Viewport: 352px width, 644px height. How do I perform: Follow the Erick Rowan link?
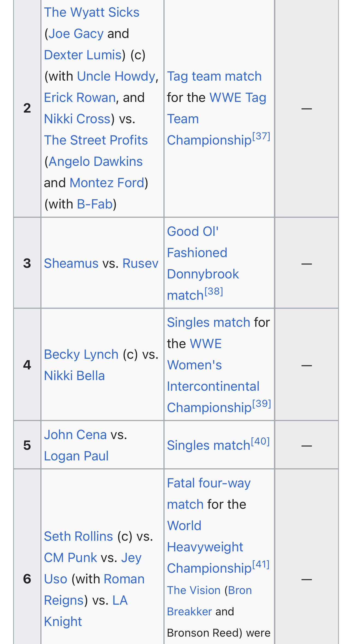tap(80, 98)
